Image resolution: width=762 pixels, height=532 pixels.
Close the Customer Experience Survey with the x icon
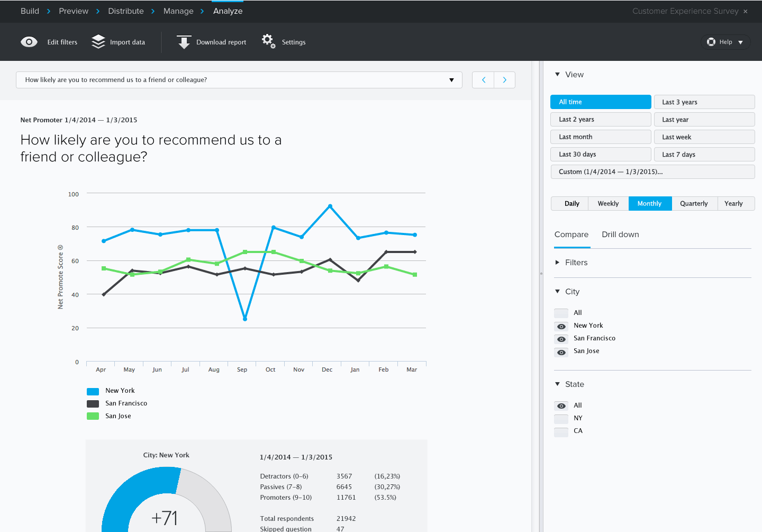pos(745,11)
